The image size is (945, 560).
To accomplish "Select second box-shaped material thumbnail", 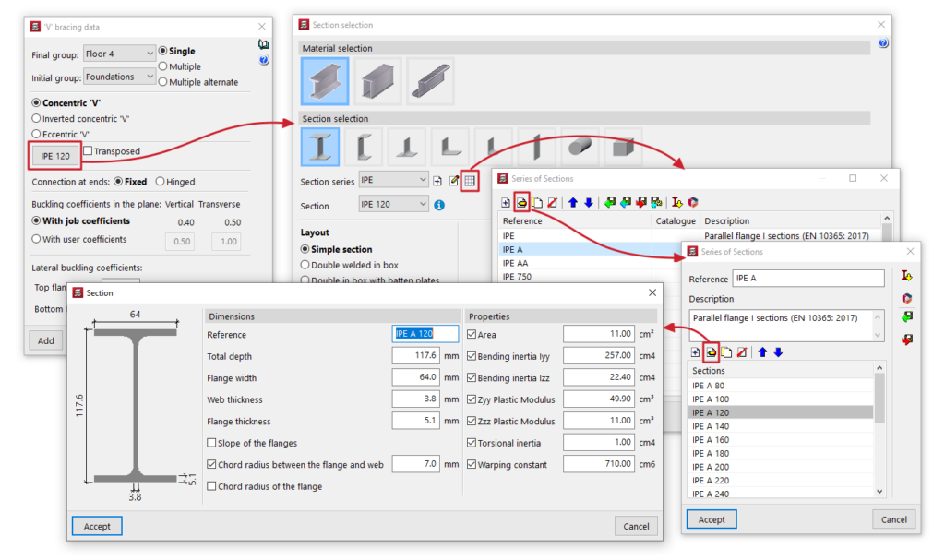I will (377, 81).
